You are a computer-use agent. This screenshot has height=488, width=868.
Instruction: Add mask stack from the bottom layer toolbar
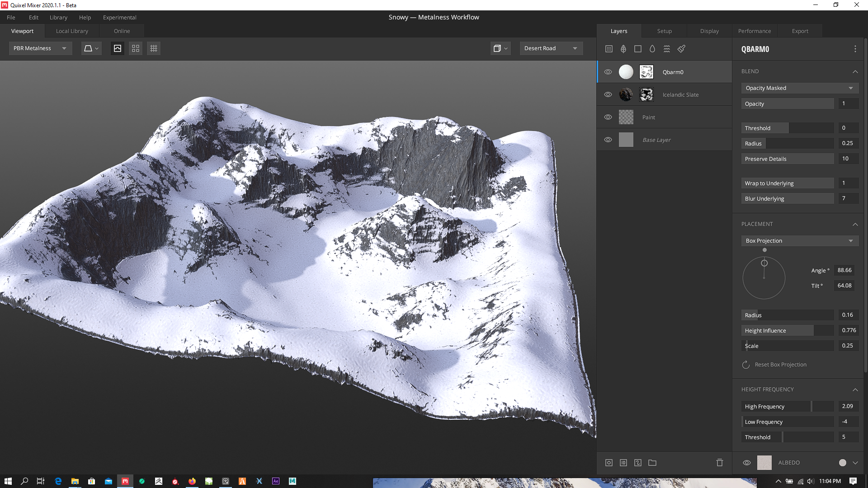609,463
